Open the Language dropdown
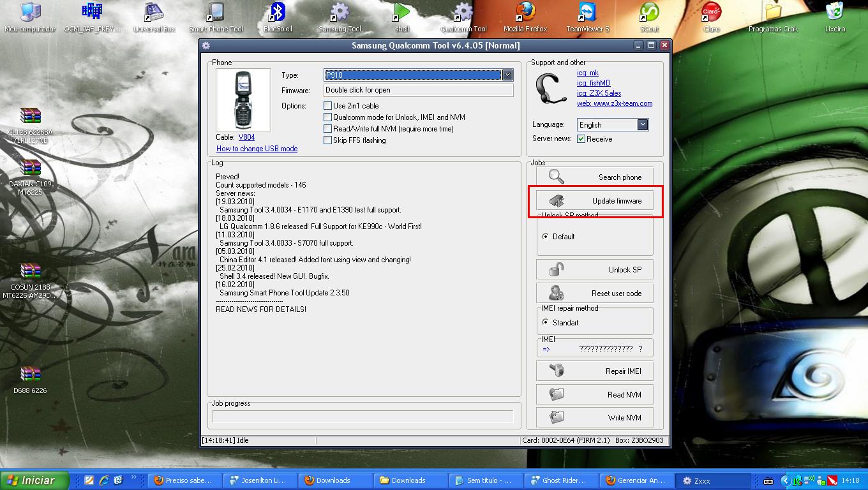This screenshot has width=868, height=490. coord(643,125)
